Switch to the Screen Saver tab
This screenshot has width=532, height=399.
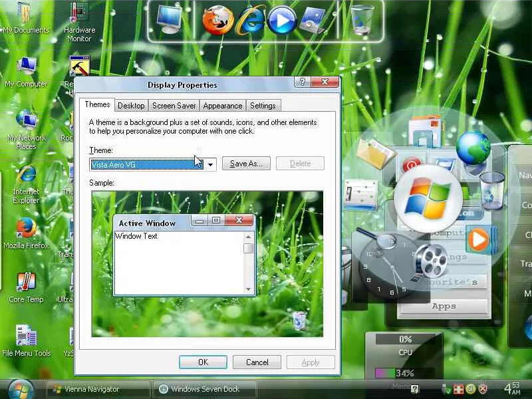(x=174, y=106)
